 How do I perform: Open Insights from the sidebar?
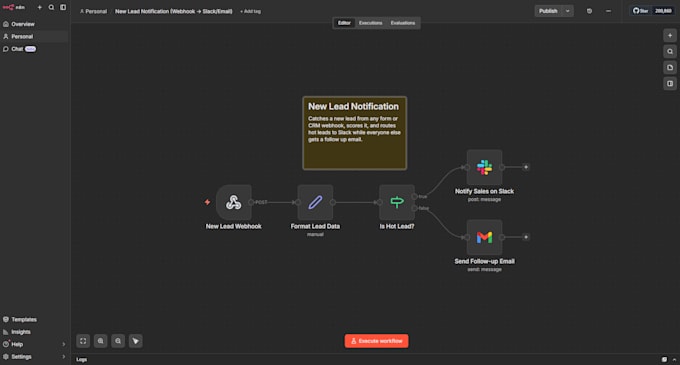click(34, 332)
